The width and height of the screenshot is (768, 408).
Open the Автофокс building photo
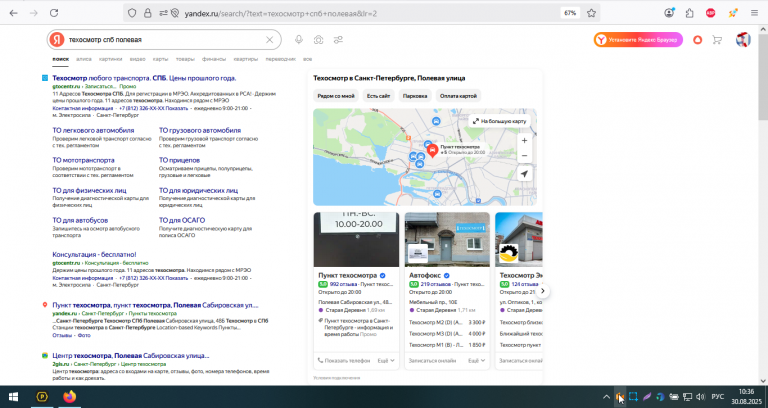coord(447,240)
